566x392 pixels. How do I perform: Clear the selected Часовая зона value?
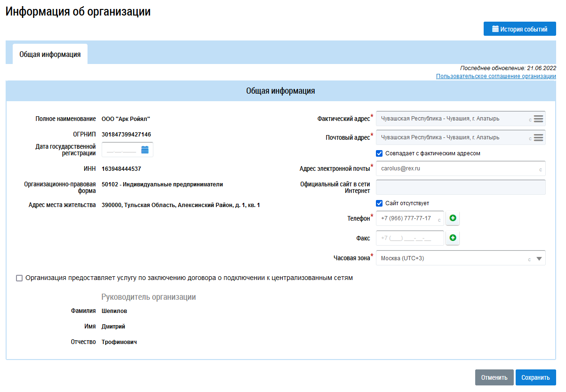pos(529,259)
